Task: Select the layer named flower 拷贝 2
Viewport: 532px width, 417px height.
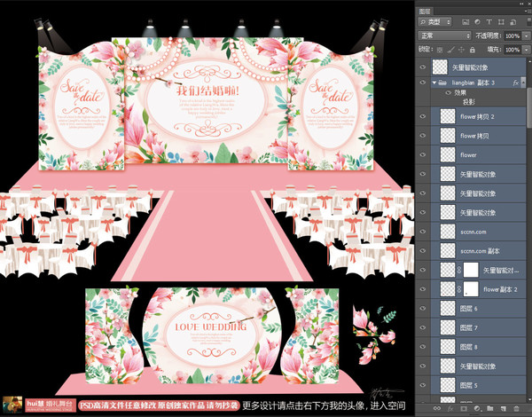Action: pyautogui.click(x=477, y=116)
